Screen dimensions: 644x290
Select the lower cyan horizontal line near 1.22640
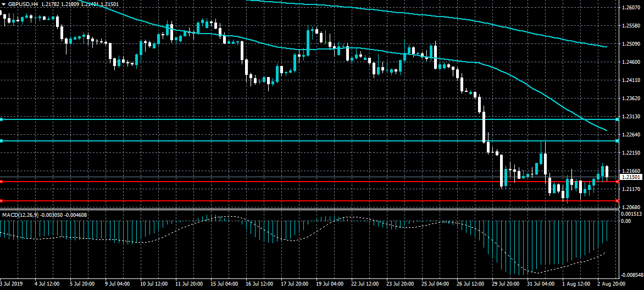309,141
